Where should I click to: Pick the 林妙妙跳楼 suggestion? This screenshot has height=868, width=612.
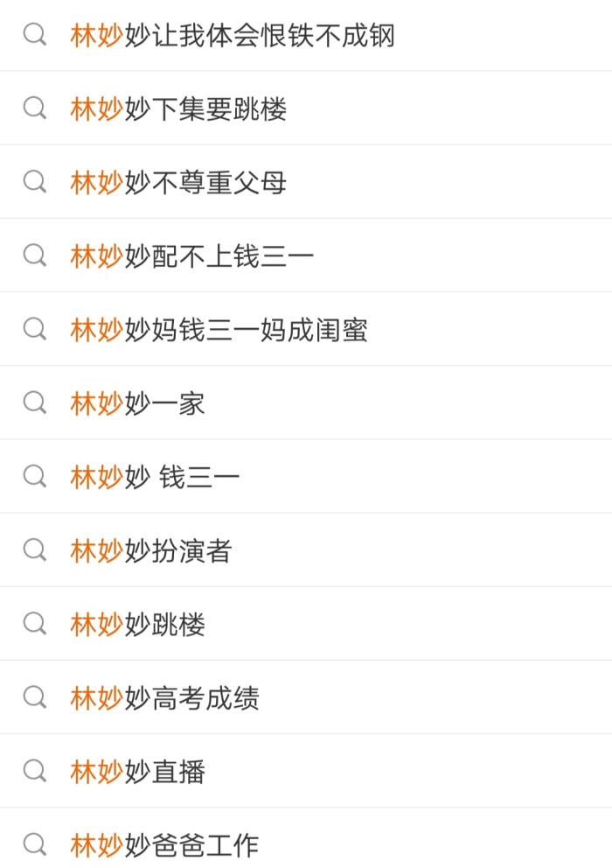138,624
